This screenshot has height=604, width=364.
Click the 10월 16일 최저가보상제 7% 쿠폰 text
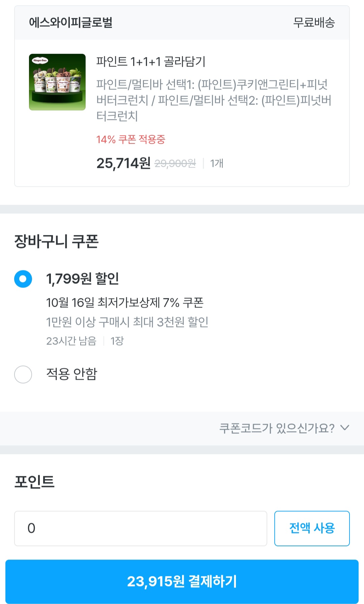[x=125, y=303]
